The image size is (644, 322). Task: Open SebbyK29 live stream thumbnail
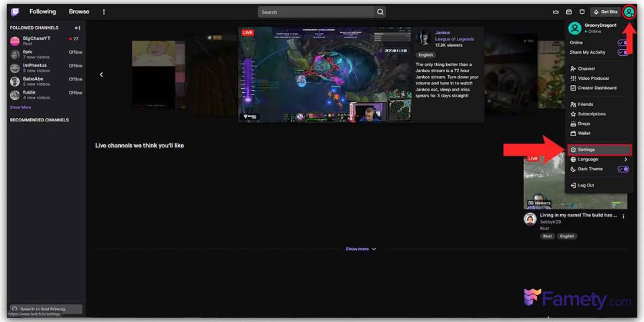pyautogui.click(x=575, y=180)
